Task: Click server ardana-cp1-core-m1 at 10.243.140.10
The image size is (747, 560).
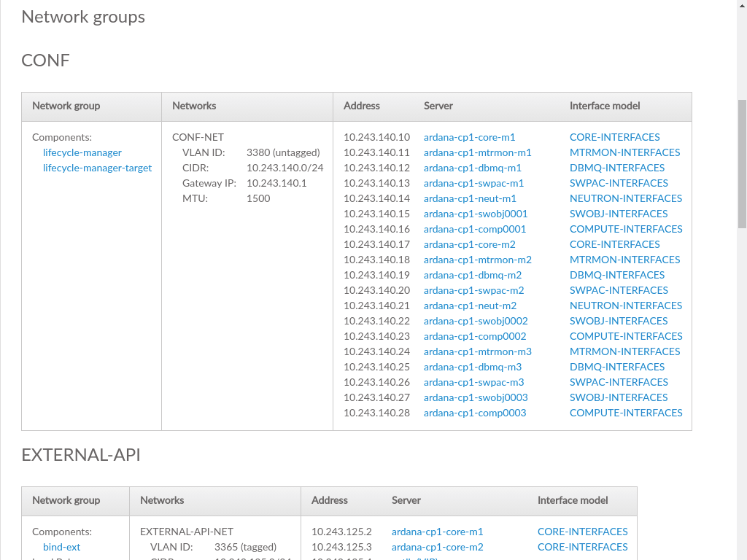Action: coord(469,137)
